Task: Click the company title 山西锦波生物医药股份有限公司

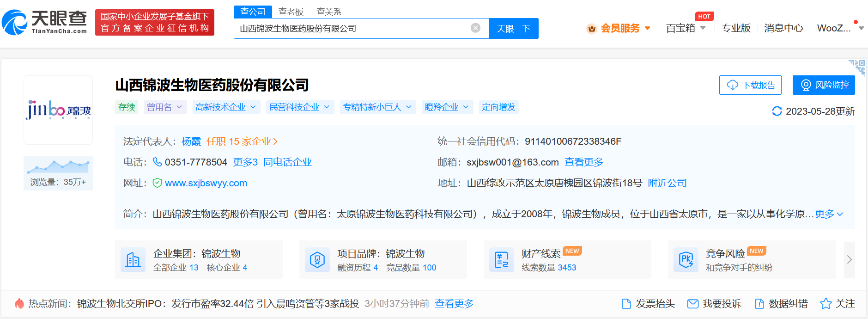Action: (x=212, y=85)
